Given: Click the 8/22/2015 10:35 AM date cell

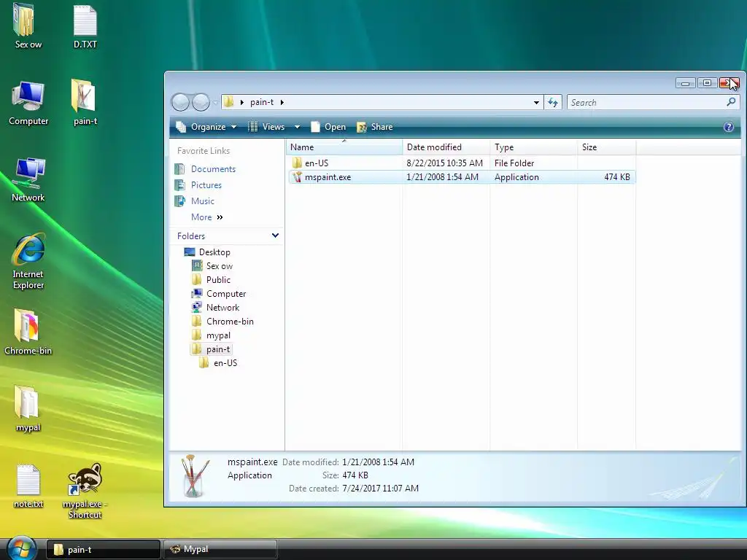Looking at the screenshot, I should [444, 163].
